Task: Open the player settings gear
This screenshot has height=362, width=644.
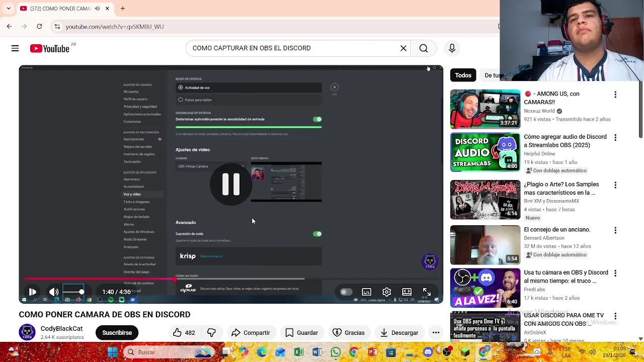Action: point(386,292)
